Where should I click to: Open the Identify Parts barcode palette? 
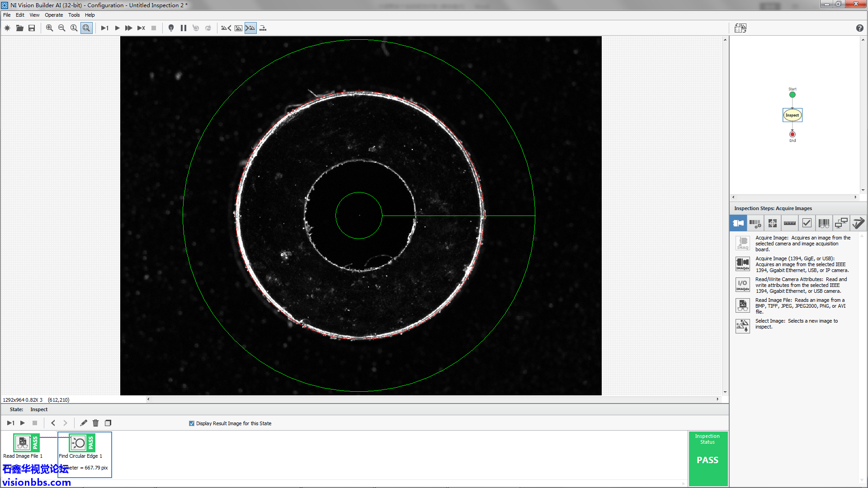pyautogui.click(x=824, y=223)
